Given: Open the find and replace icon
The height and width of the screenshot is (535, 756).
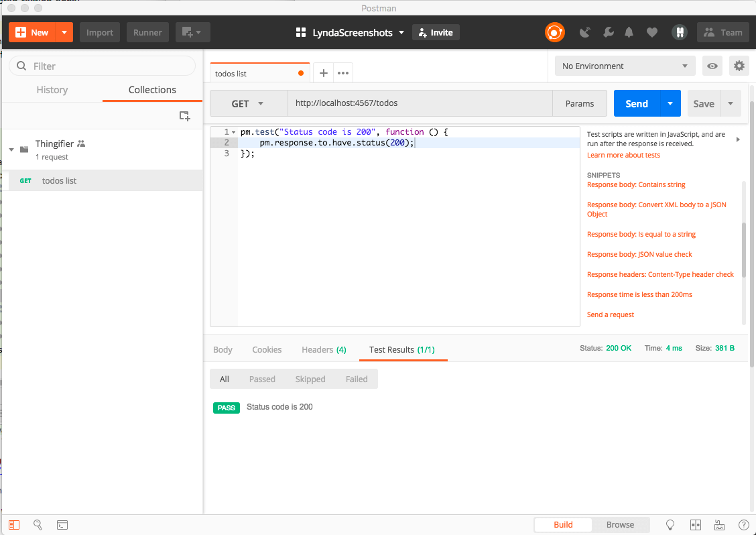Looking at the screenshot, I should tap(38, 525).
